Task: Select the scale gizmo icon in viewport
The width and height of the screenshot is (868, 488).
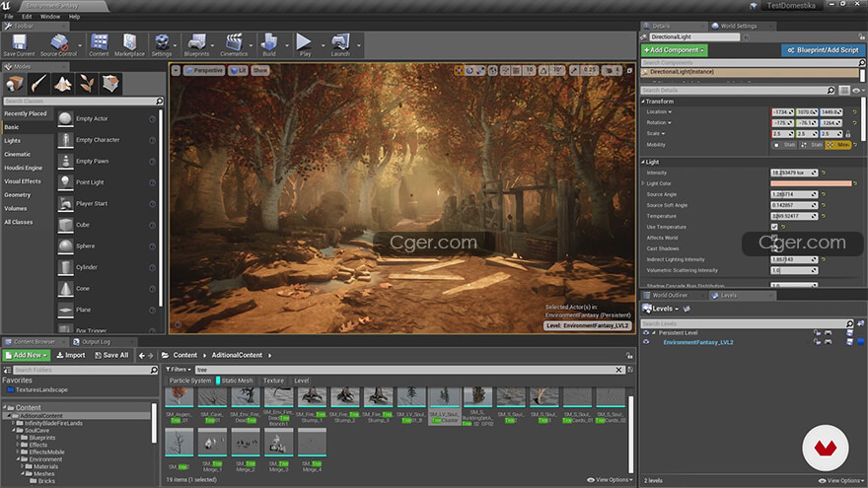Action: click(x=480, y=70)
